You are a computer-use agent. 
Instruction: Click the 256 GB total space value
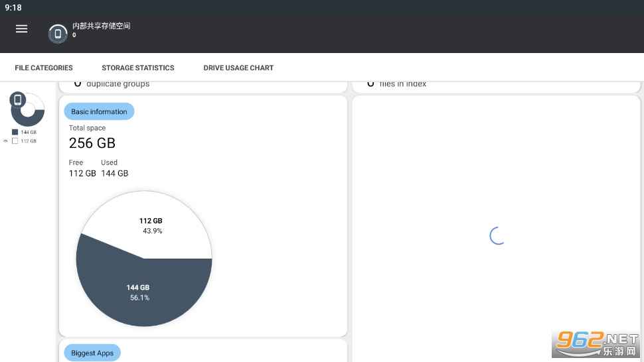tap(92, 143)
